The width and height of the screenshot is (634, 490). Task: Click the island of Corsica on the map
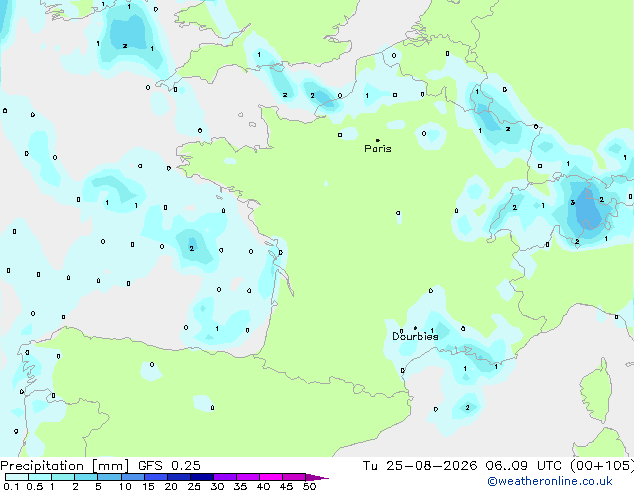(x=596, y=390)
